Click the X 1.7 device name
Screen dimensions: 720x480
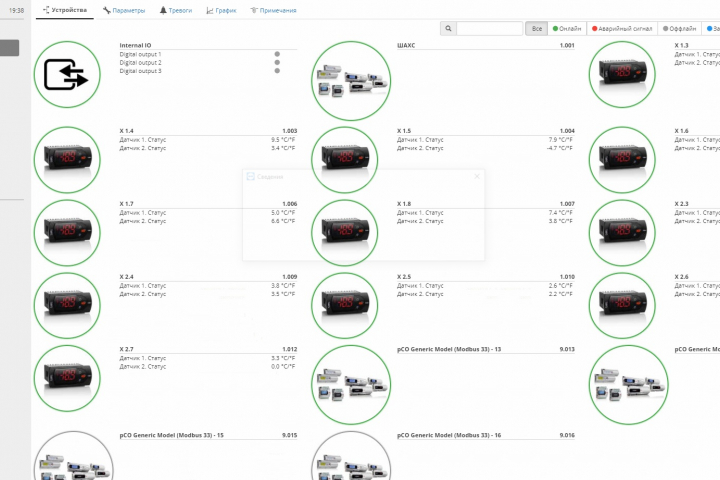(127, 203)
